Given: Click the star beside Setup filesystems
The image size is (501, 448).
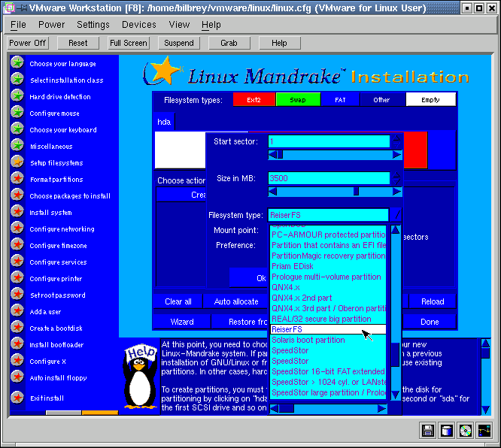Looking at the screenshot, I should point(17,162).
